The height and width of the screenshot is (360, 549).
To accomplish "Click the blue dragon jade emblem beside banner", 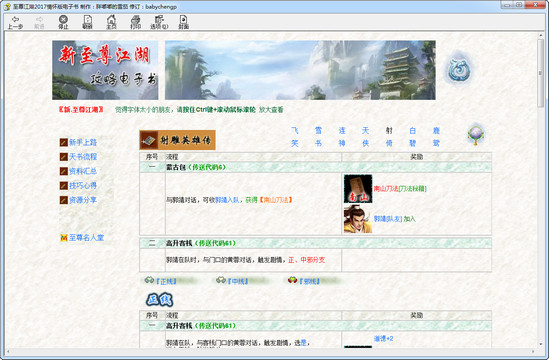I will pyautogui.click(x=459, y=69).
